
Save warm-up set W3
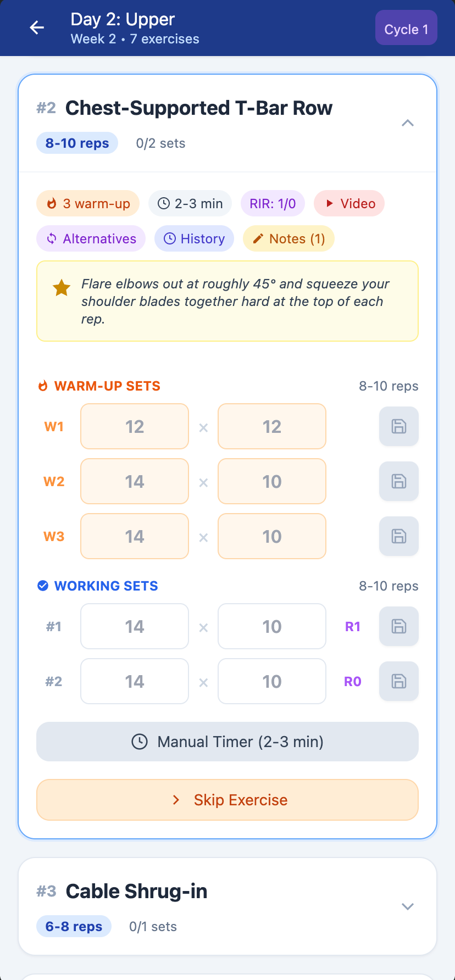[398, 536]
